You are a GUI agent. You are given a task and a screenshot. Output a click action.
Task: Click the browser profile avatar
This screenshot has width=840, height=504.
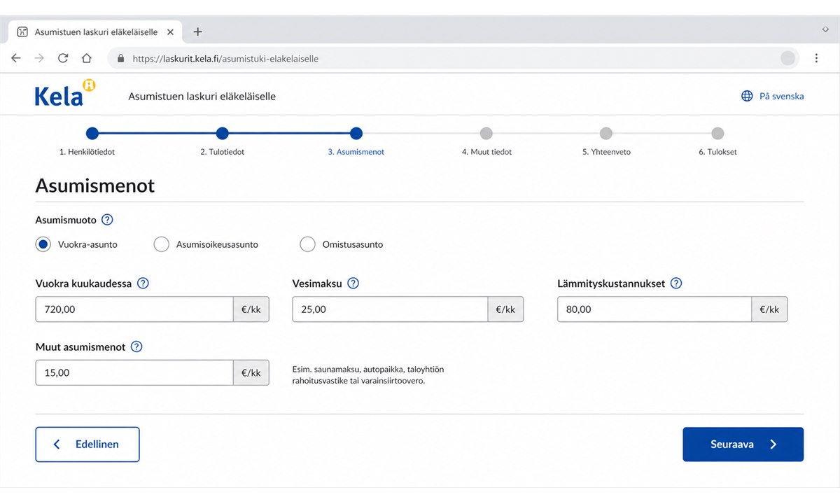pos(787,58)
